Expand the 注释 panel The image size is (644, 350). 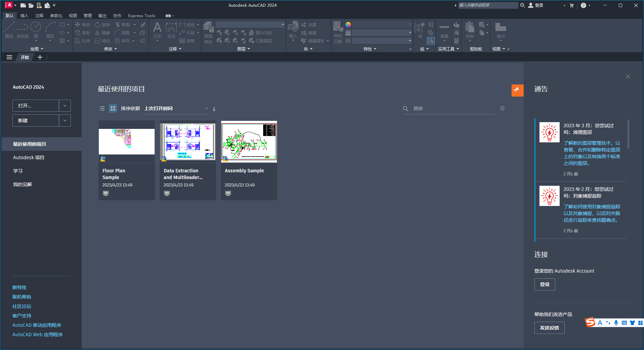coord(175,49)
